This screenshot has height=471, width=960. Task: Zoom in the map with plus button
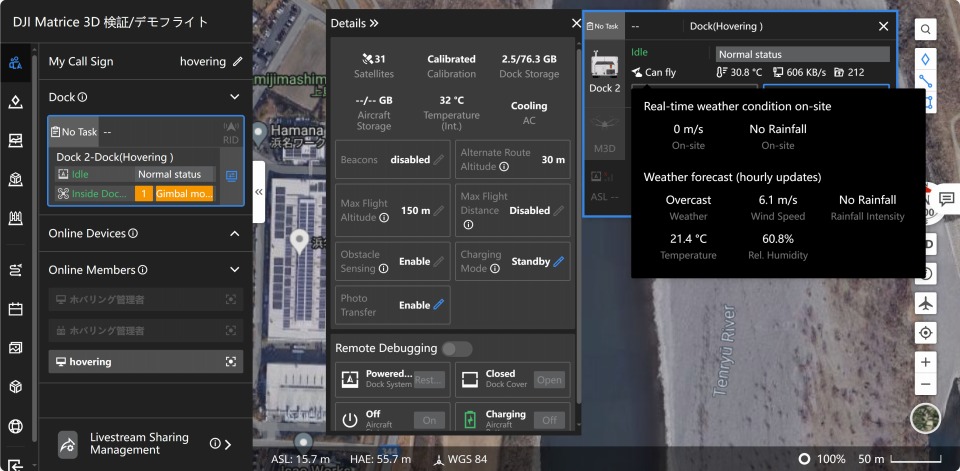(926, 361)
